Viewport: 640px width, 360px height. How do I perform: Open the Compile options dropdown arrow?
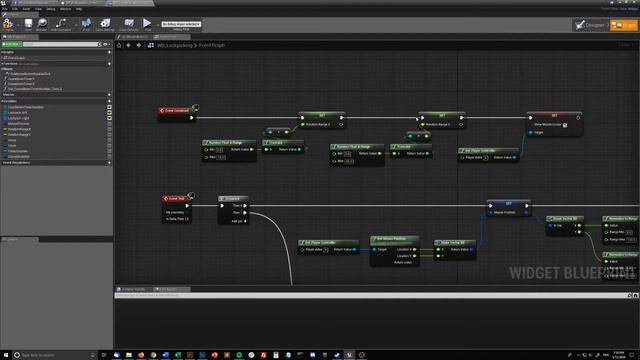click(x=18, y=25)
